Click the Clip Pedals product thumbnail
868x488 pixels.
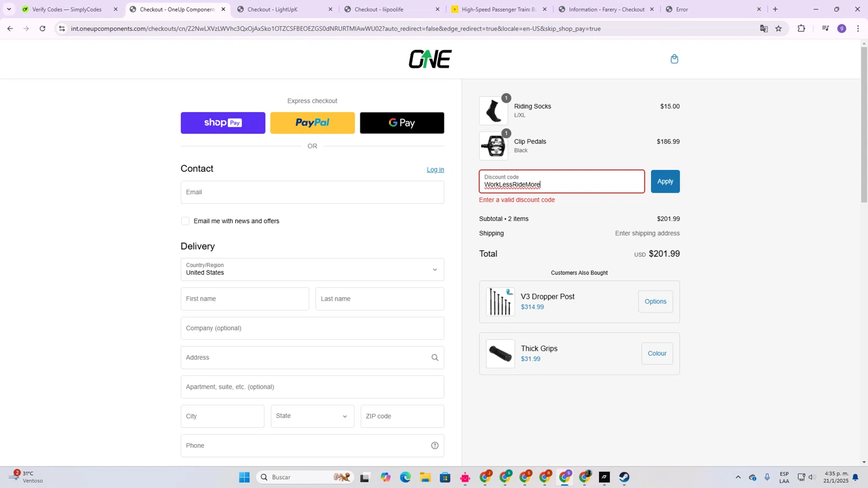(x=494, y=146)
